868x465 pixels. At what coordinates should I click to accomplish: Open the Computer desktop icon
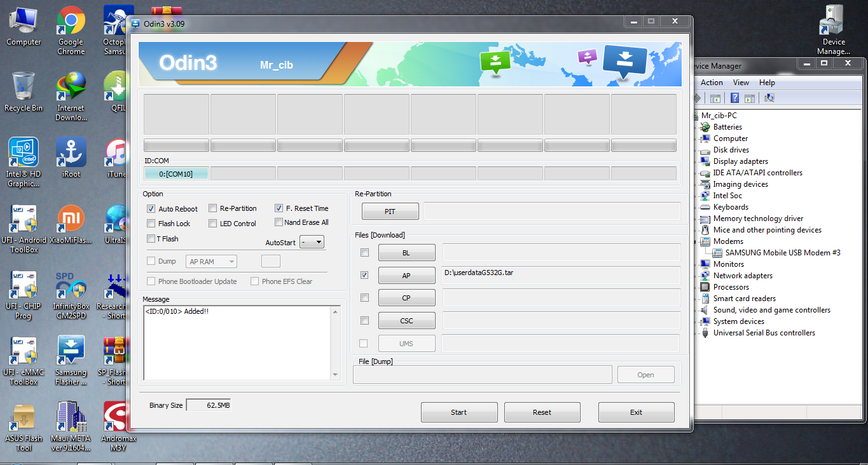(24, 27)
